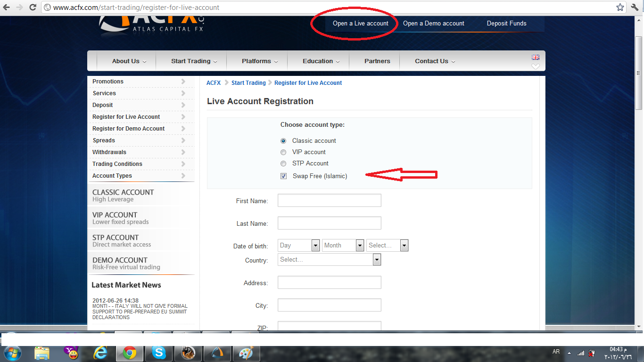Select the Classic account radio button
The image size is (644, 362).
(283, 141)
